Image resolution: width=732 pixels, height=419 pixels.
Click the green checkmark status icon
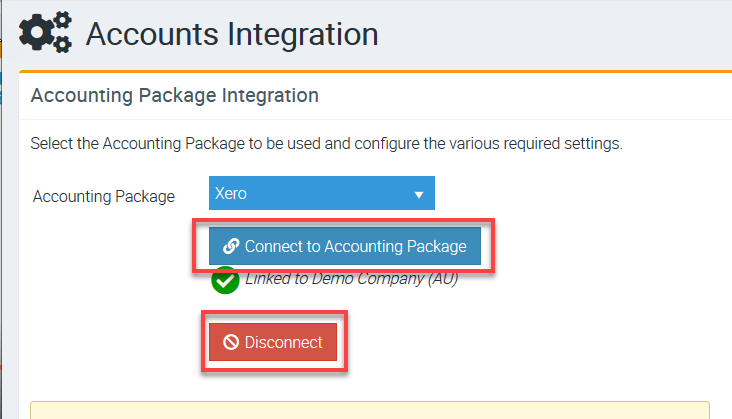point(224,280)
